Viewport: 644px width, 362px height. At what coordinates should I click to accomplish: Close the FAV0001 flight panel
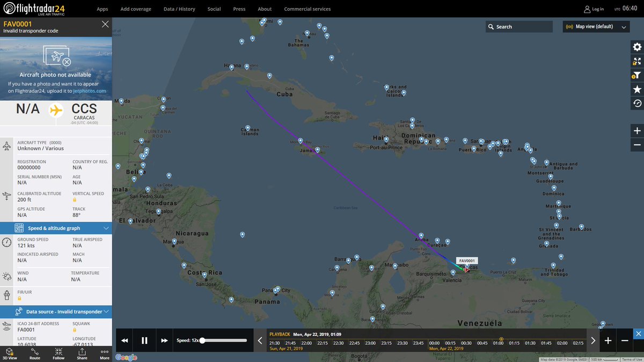coord(105,24)
